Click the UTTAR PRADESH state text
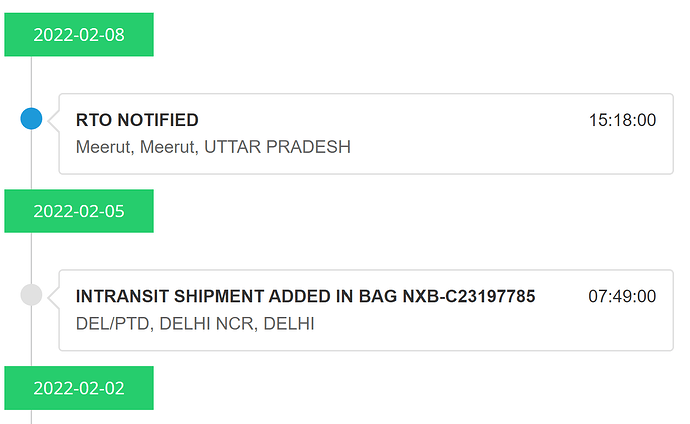Viewport: 690px width, 424px height. [x=277, y=147]
